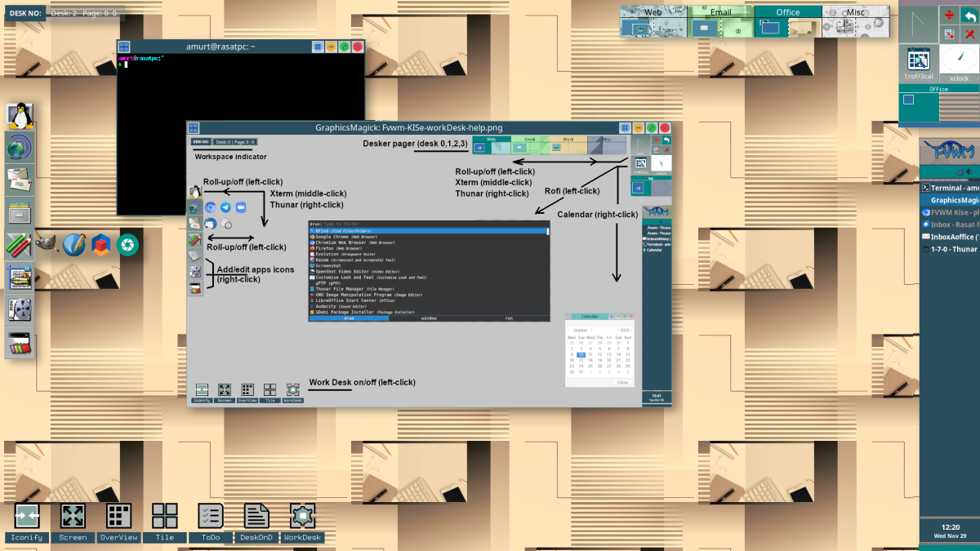This screenshot has height=551, width=980.
Task: Click the red X icon in right panel
Action: point(969,33)
